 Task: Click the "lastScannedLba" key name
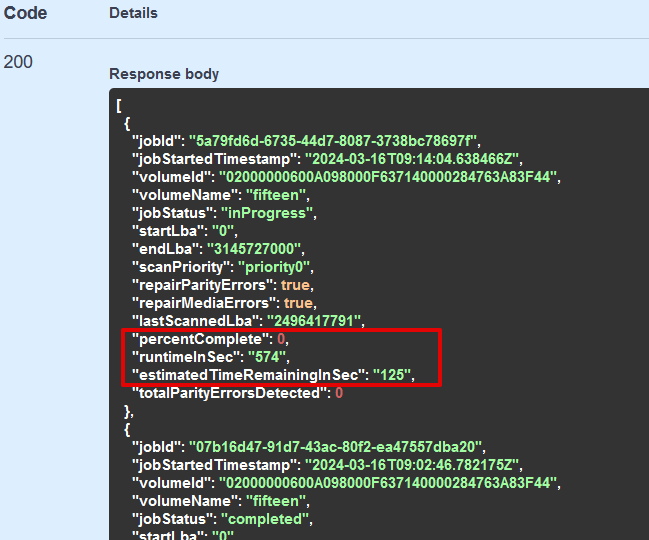(x=196, y=321)
